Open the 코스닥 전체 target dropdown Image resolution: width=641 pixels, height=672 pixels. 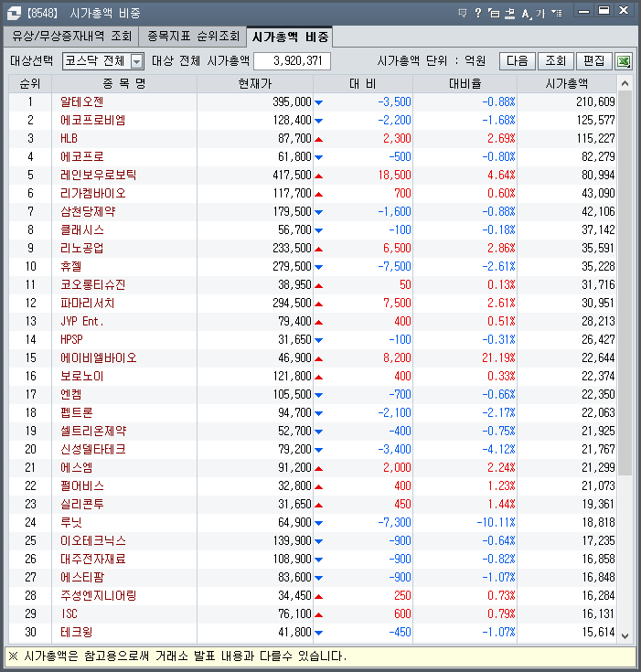tap(137, 61)
